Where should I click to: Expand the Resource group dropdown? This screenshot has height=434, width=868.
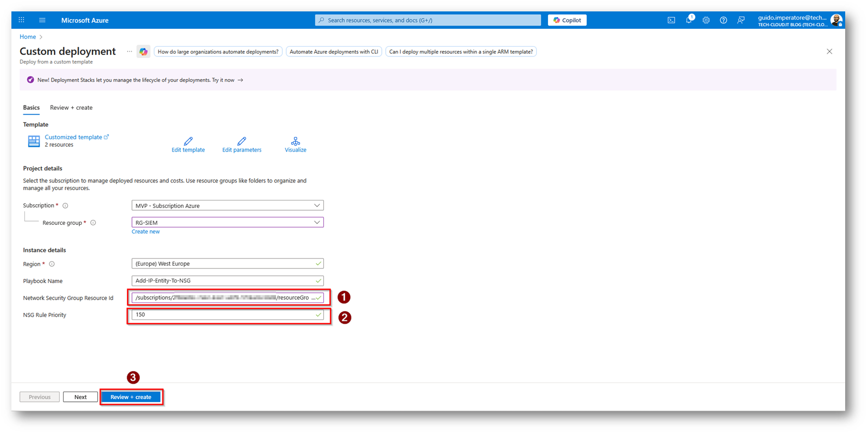pos(227,223)
